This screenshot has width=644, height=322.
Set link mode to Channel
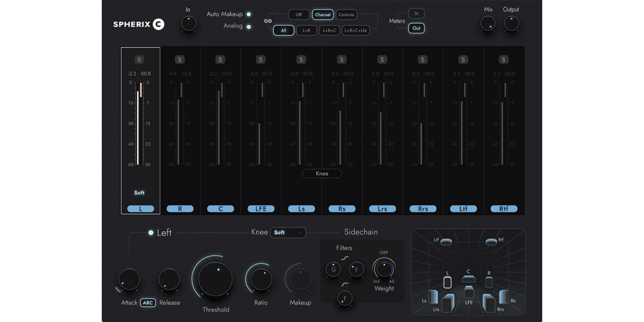click(323, 15)
